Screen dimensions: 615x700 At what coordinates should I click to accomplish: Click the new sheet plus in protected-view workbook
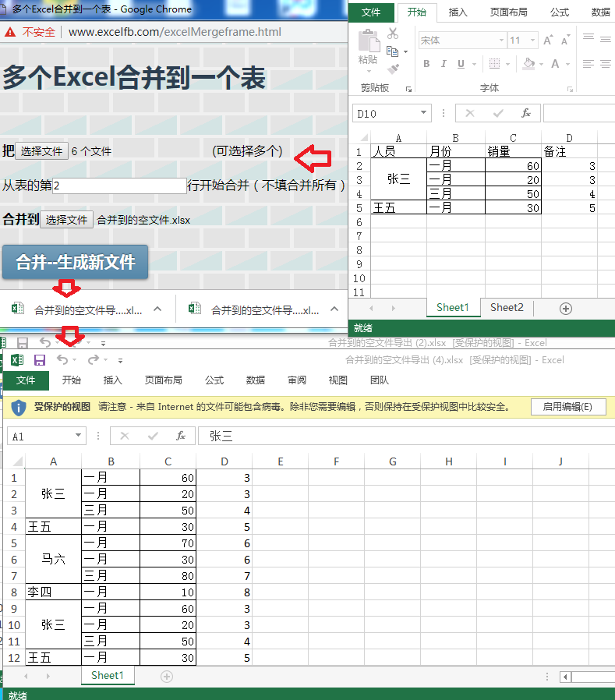pyautogui.click(x=167, y=677)
